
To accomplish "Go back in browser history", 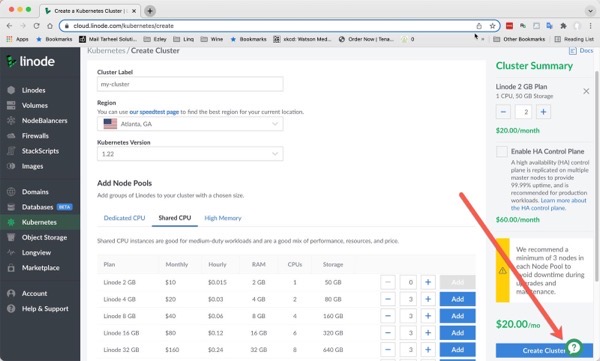I will (x=10, y=26).
